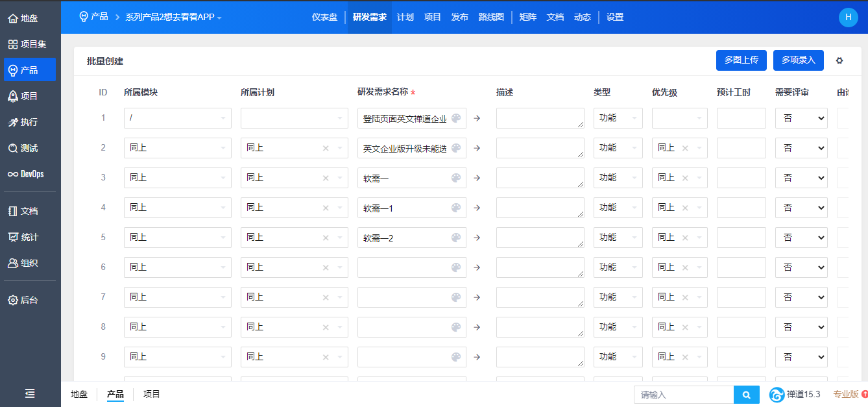
Task: Go to the 测试 module in sidebar
Action: tap(23, 148)
